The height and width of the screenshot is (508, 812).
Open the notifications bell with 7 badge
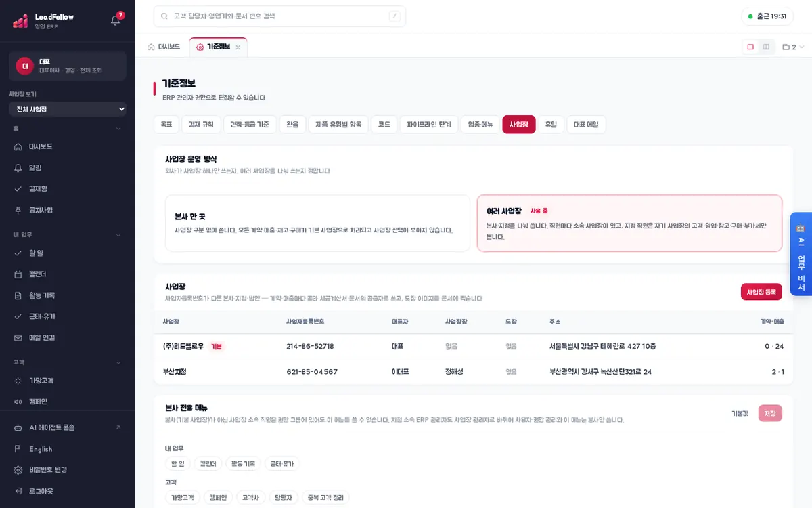pyautogui.click(x=116, y=20)
